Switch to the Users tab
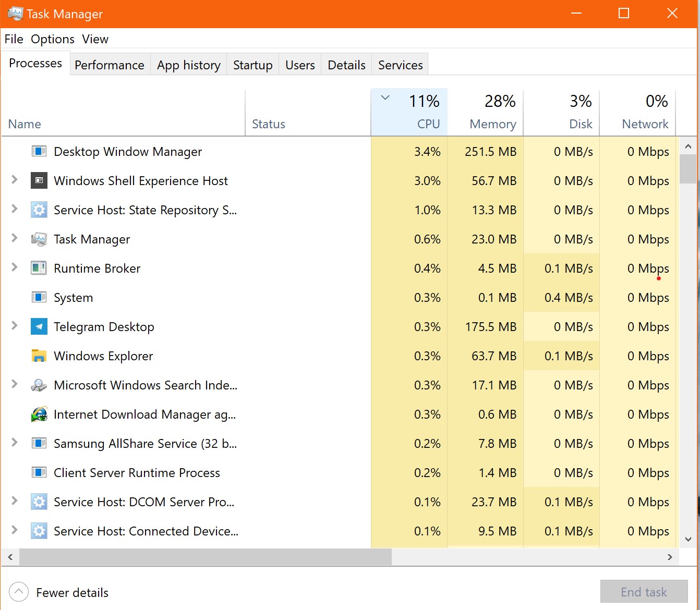 (300, 65)
